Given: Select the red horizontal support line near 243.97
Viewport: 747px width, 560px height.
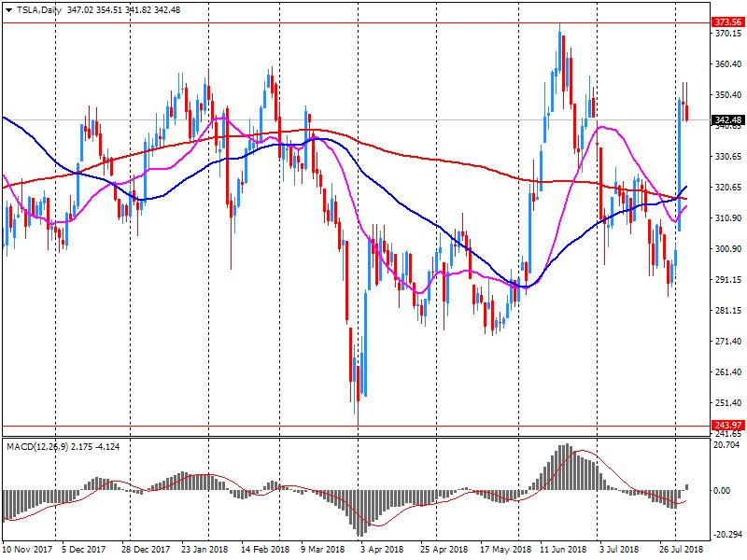Looking at the screenshot, I should 280,426.
